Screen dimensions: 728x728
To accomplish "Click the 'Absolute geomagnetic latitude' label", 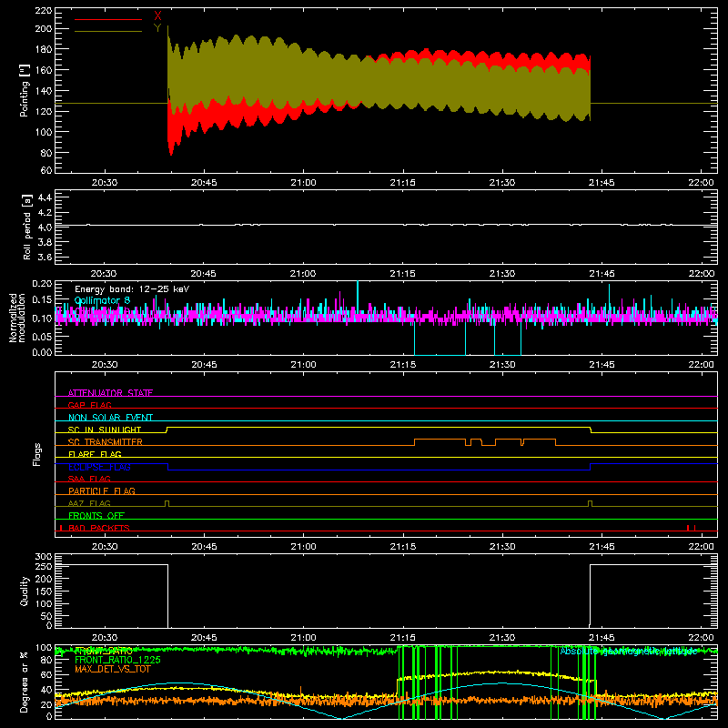I will click(629, 651).
